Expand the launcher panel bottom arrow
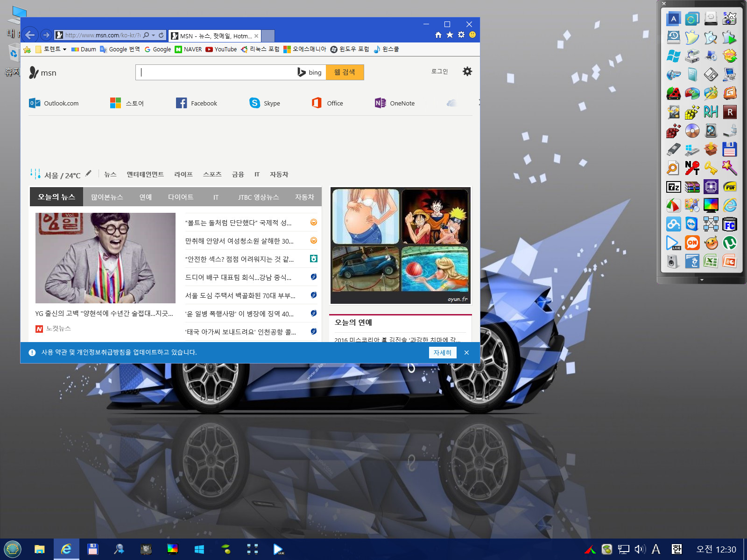The image size is (747, 560). point(702,280)
